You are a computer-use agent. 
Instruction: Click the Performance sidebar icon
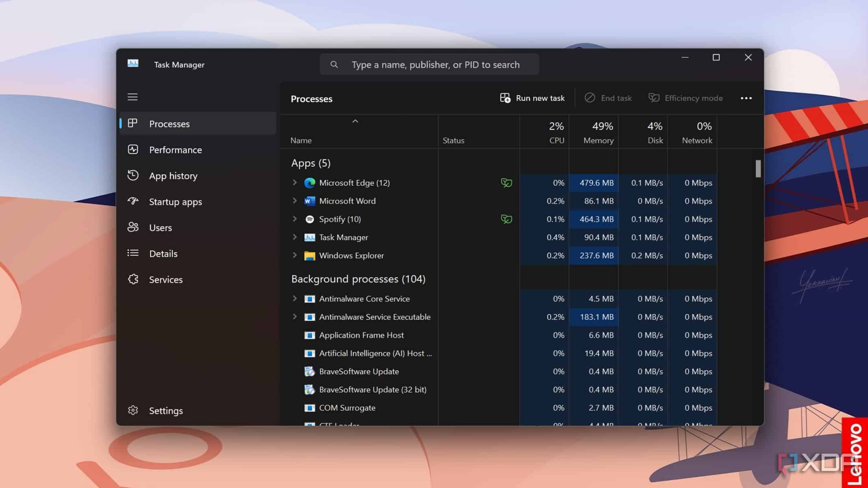133,150
